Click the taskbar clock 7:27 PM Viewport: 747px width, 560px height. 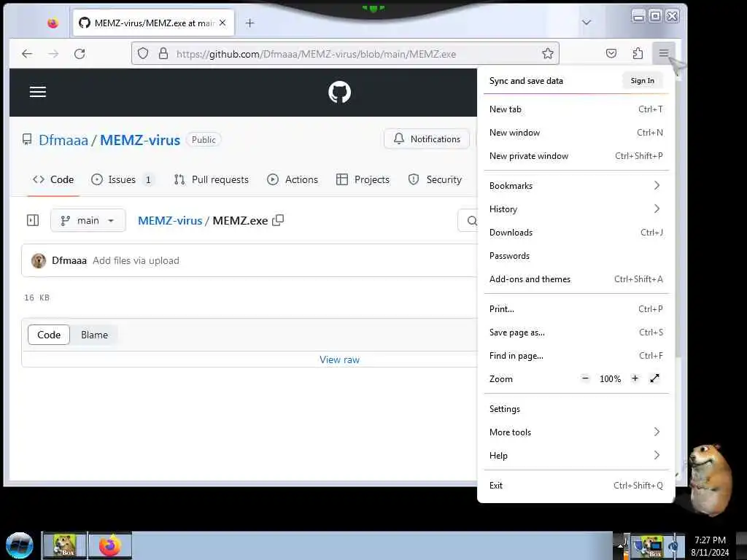pyautogui.click(x=710, y=540)
